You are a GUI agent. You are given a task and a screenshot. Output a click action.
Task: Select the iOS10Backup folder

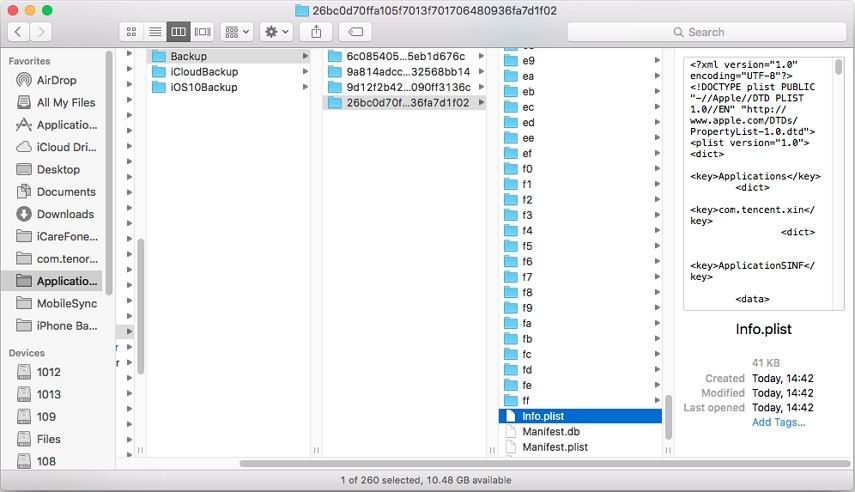229,87
